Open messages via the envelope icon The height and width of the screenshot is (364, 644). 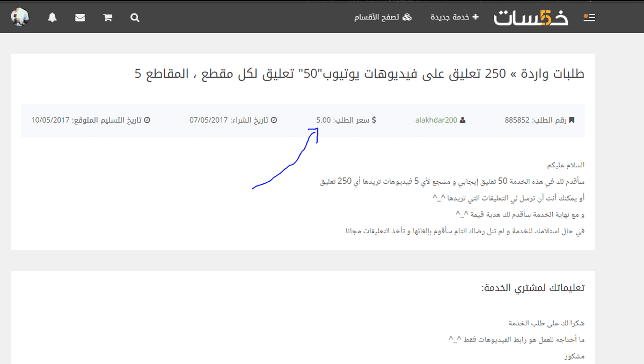point(80,18)
